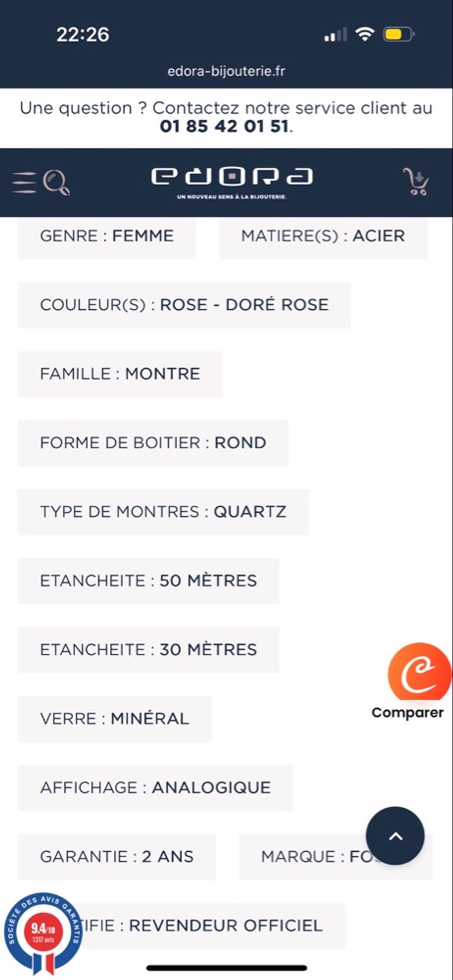Tap the battery status icon
453x980 pixels.
coord(397,35)
